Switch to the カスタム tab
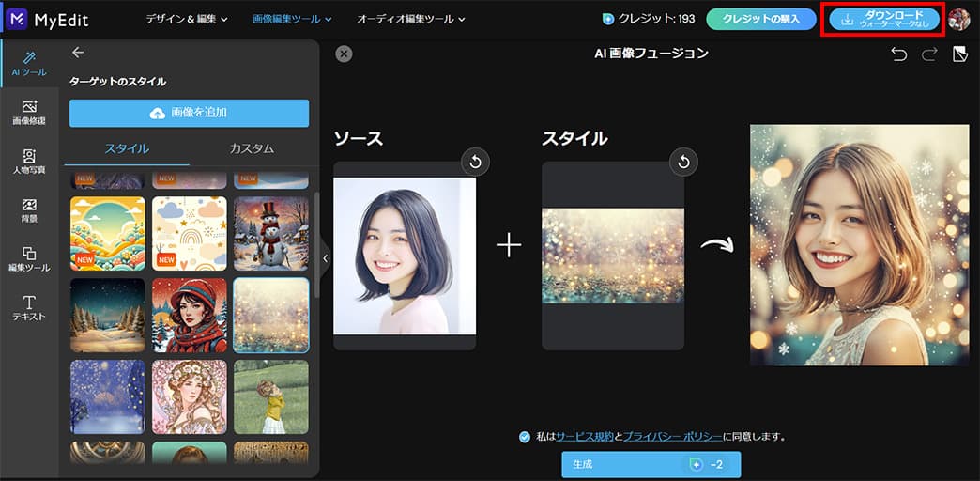 252,148
